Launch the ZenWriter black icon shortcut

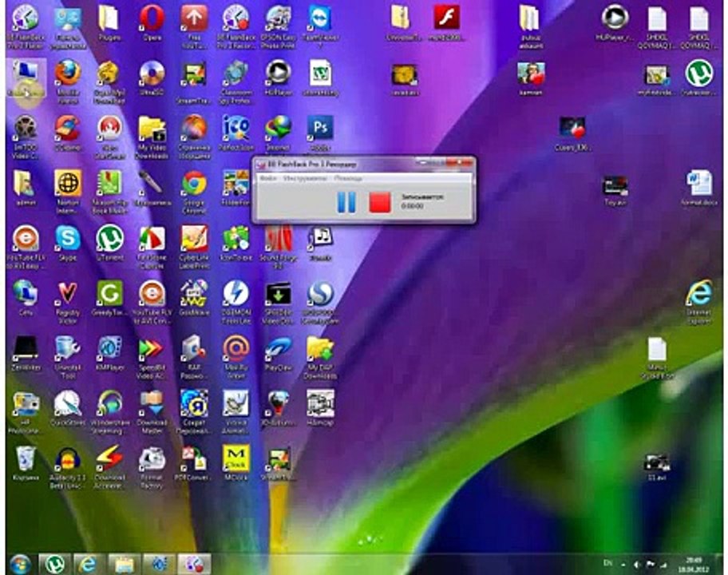26,354
